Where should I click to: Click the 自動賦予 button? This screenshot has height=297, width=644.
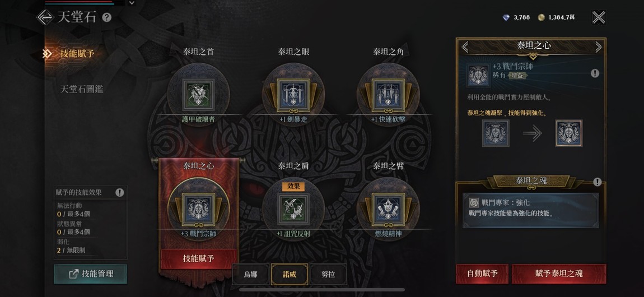pos(482,273)
